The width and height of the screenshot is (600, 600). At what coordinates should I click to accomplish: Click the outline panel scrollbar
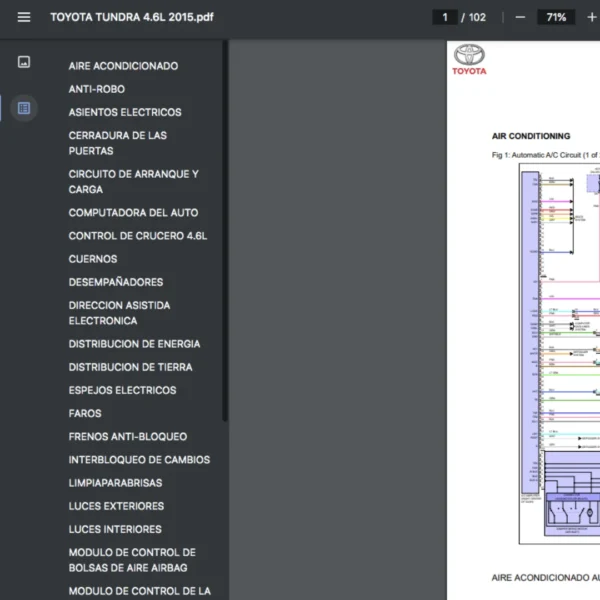pyautogui.click(x=224, y=230)
